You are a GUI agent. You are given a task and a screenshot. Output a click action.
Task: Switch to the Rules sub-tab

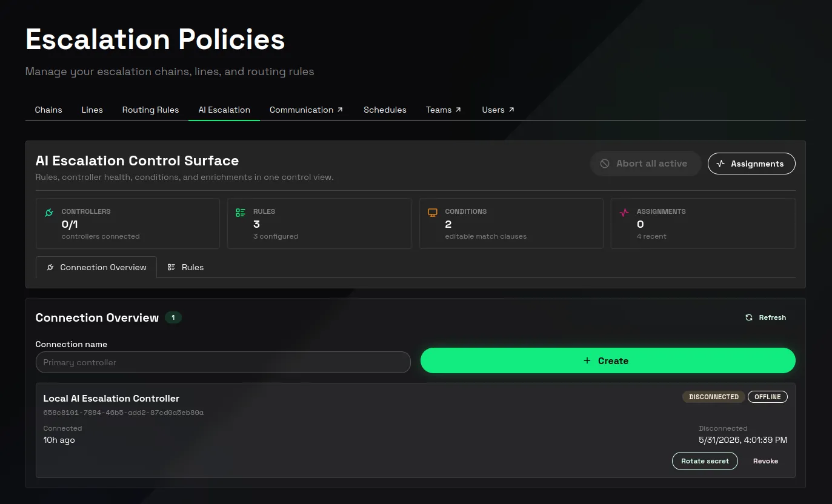point(185,267)
